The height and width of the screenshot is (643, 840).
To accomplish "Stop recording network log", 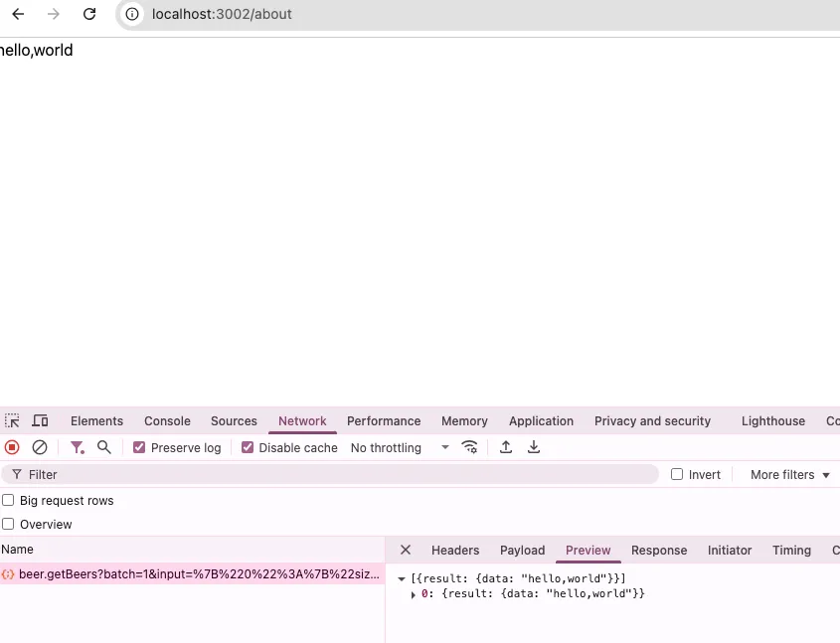I will 12,447.
